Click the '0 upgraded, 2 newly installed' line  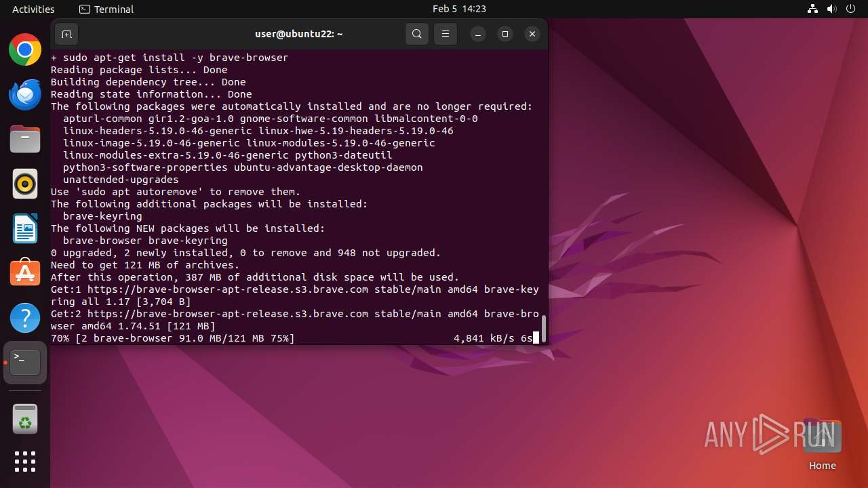[x=246, y=253]
